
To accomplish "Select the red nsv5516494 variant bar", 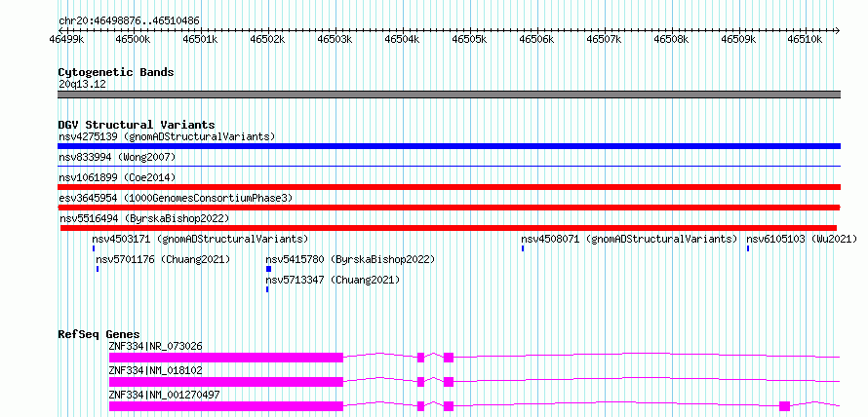I will click(x=449, y=228).
